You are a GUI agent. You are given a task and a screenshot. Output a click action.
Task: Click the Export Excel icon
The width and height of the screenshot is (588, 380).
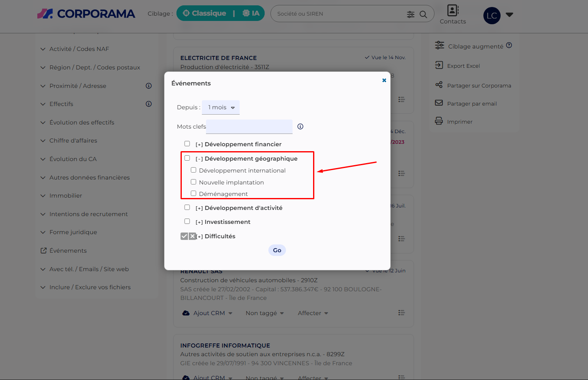click(x=439, y=65)
